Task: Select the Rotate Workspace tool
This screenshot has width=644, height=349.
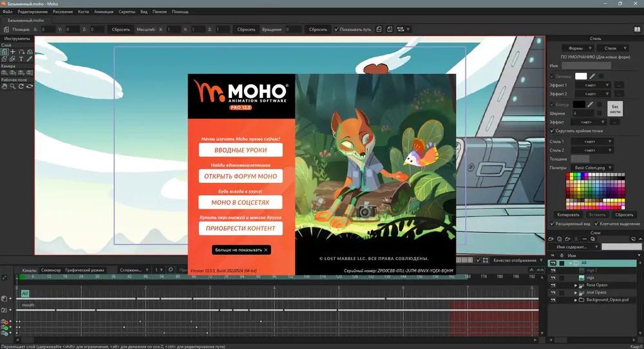Action: (21, 86)
